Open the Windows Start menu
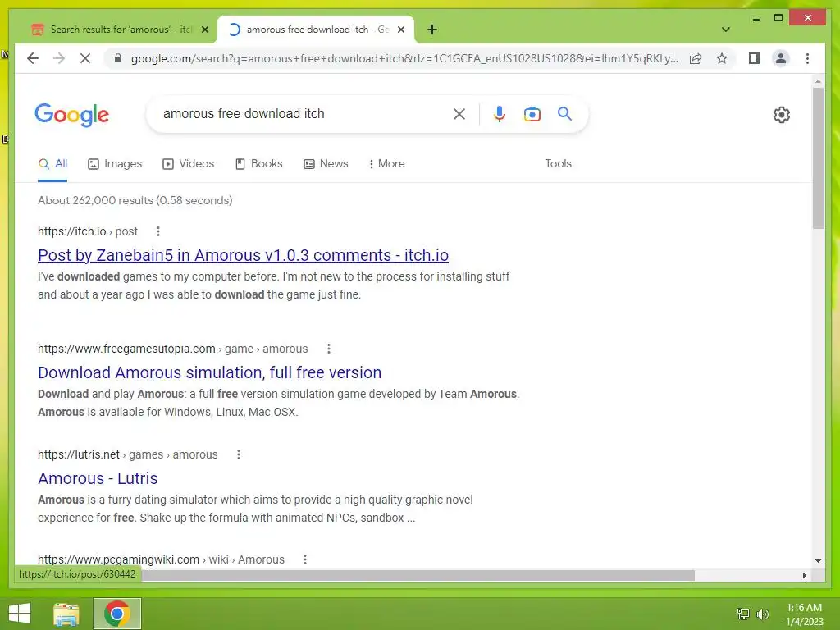The width and height of the screenshot is (840, 630). 20,614
